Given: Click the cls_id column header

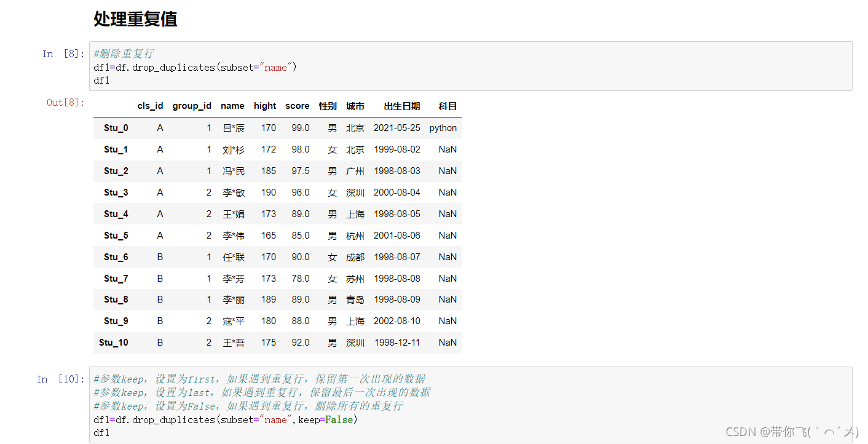Looking at the screenshot, I should pos(151,106).
